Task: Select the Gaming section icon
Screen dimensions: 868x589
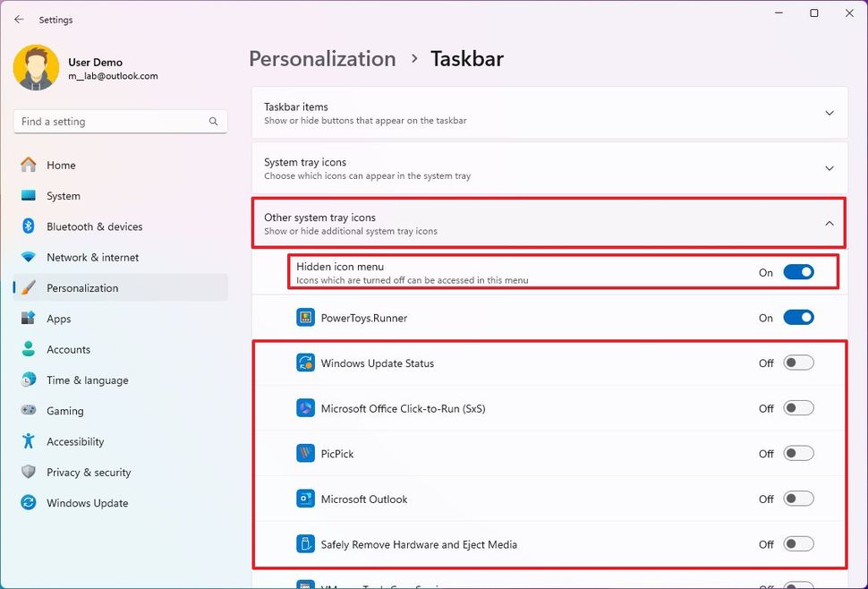Action: click(28, 411)
